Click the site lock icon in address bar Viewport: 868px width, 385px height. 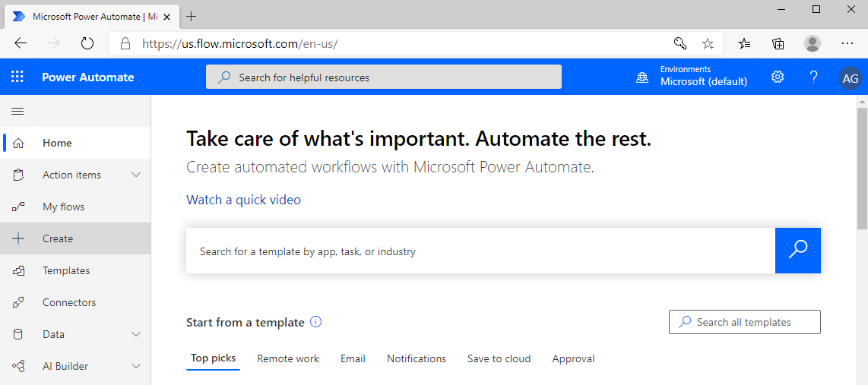tap(125, 44)
